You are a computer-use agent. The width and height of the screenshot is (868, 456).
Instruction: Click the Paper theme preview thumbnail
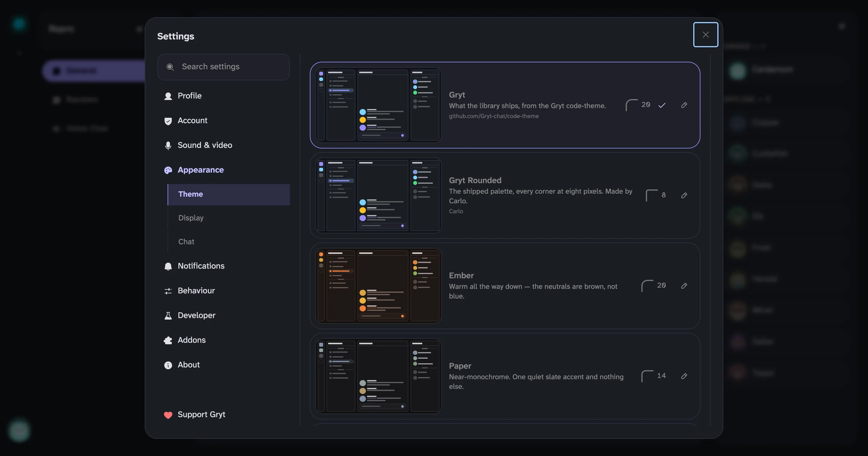pos(379,376)
